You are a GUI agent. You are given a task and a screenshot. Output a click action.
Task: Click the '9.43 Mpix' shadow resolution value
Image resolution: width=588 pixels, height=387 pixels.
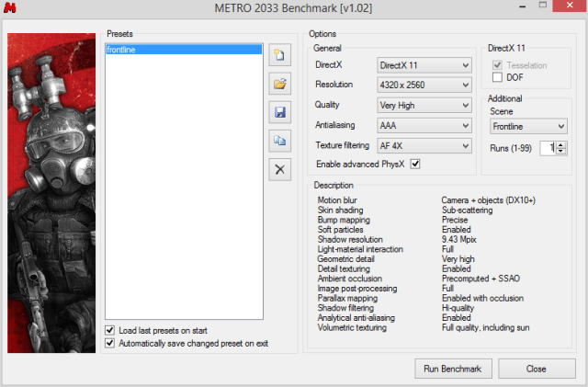pos(459,240)
